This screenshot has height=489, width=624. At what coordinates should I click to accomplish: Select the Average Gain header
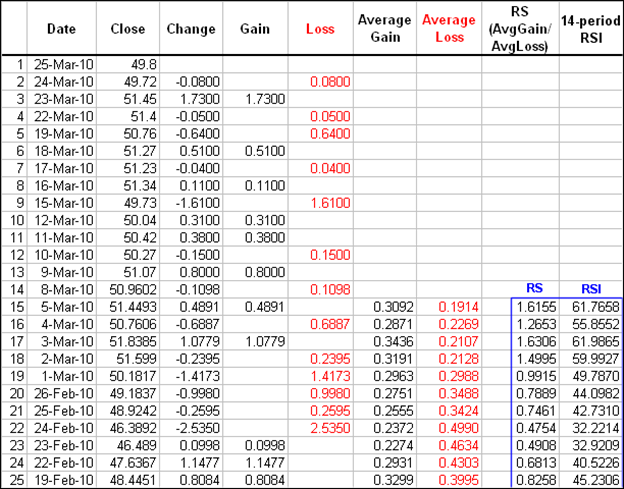[x=385, y=28]
